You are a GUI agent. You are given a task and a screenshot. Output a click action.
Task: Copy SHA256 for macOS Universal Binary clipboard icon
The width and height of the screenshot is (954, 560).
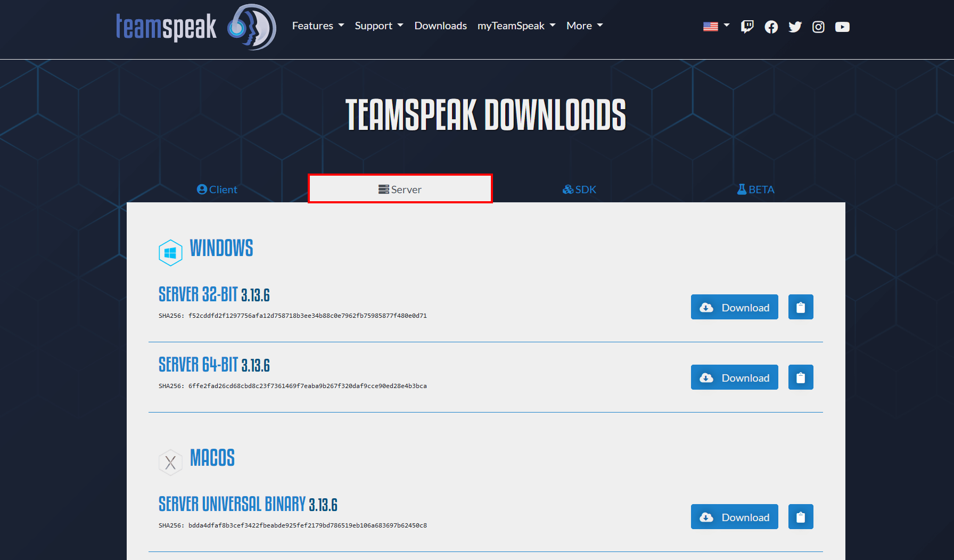coord(801,517)
